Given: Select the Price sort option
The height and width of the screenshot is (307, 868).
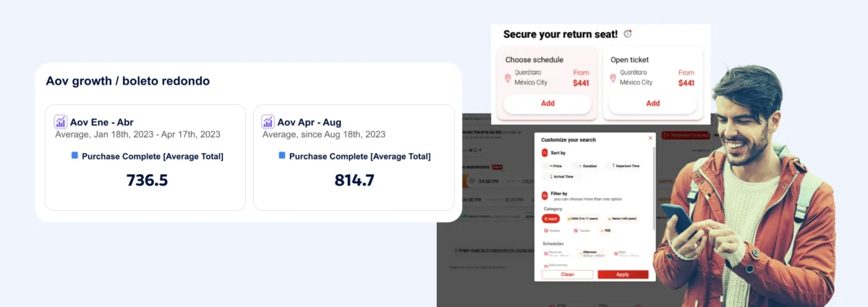Looking at the screenshot, I should pos(556,166).
